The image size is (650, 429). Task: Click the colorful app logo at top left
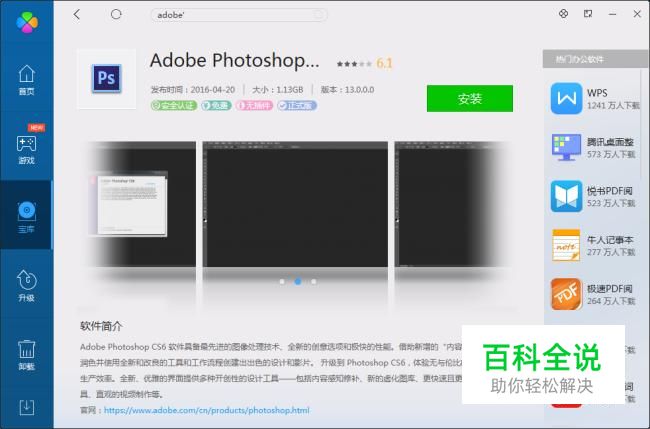27,22
